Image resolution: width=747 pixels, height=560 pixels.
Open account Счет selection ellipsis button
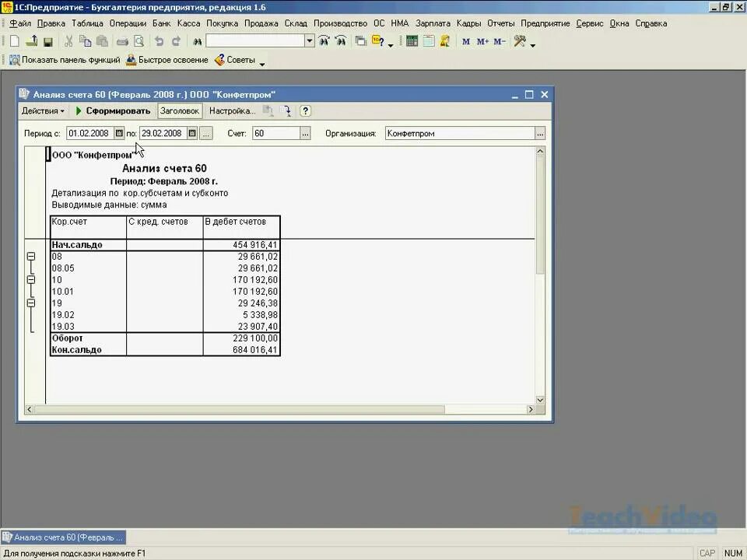click(305, 134)
